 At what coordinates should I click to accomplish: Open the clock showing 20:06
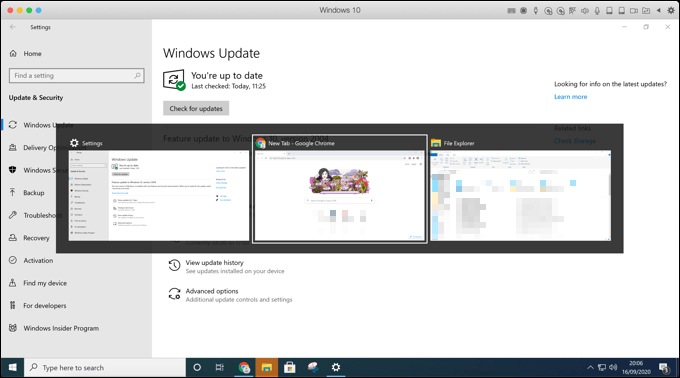pos(636,368)
